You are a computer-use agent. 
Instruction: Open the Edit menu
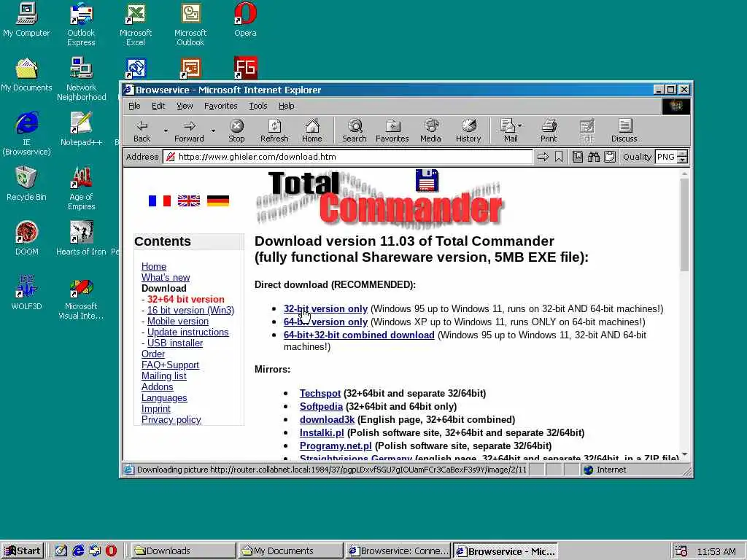point(158,106)
